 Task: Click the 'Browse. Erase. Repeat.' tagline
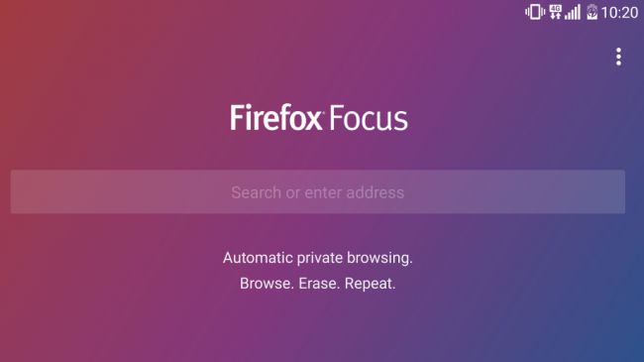pos(317,284)
